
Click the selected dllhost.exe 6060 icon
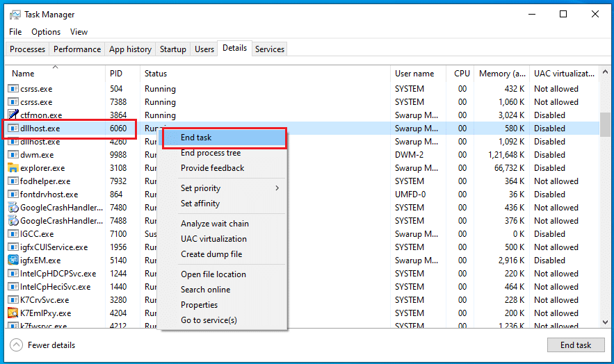tap(13, 129)
